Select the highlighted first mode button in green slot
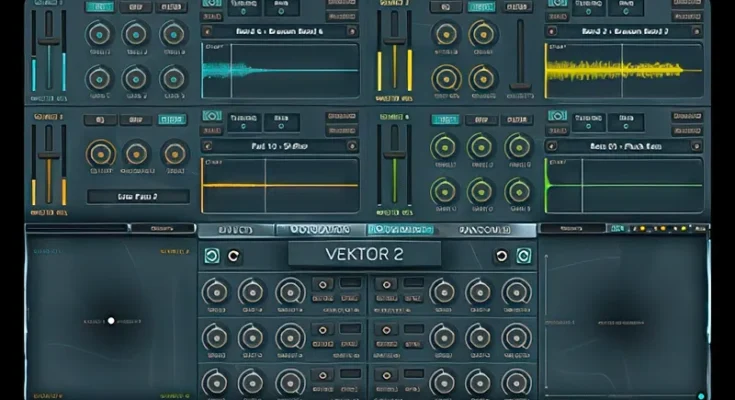The image size is (735, 400). point(445,120)
